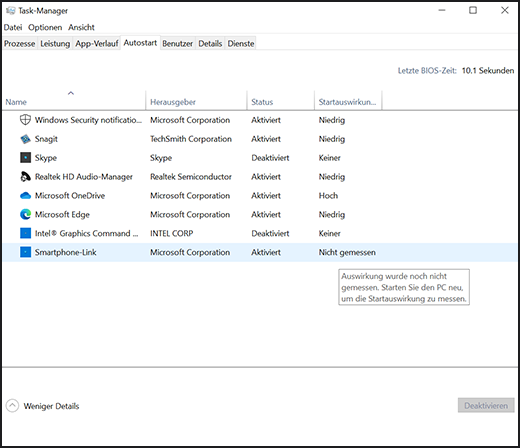Switch to the Leistung tab
Viewport: 520px width, 448px height.
(x=55, y=44)
